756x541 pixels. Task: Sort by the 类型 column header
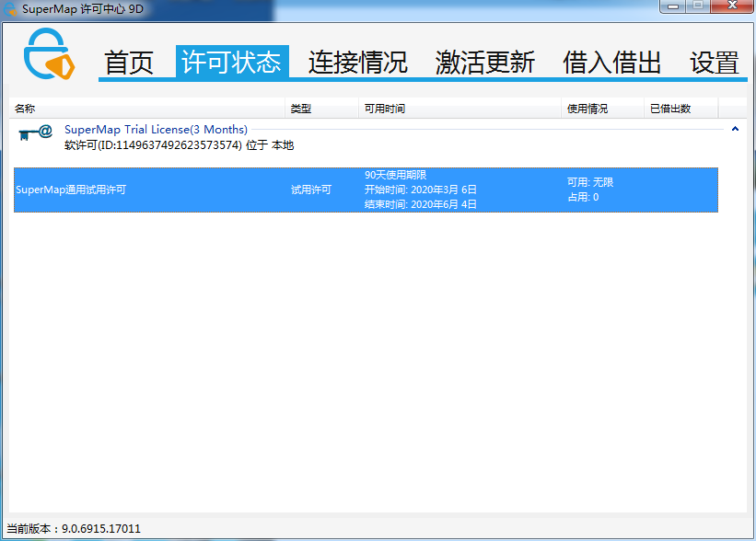tap(321, 109)
